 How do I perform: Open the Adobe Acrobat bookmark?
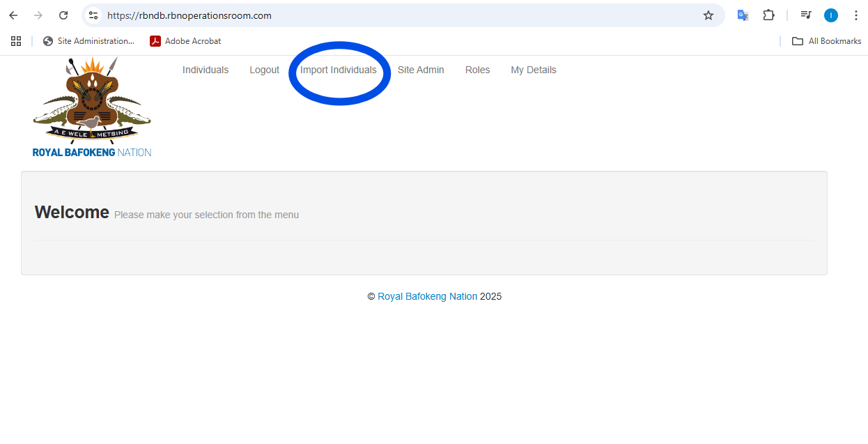185,41
